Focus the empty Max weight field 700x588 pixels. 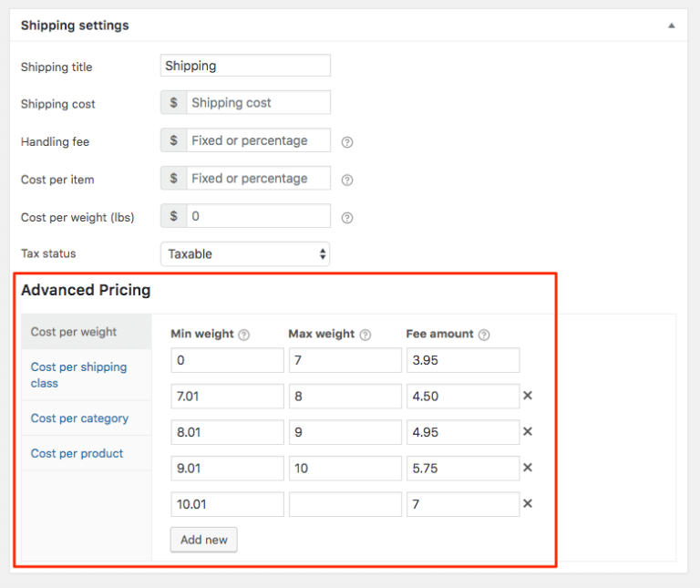pyautogui.click(x=345, y=504)
